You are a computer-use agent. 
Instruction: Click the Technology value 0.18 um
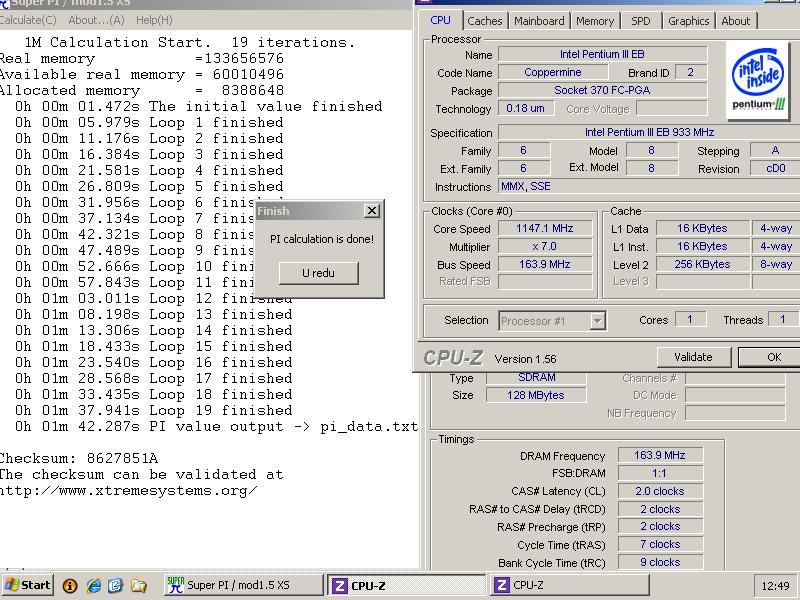point(526,108)
